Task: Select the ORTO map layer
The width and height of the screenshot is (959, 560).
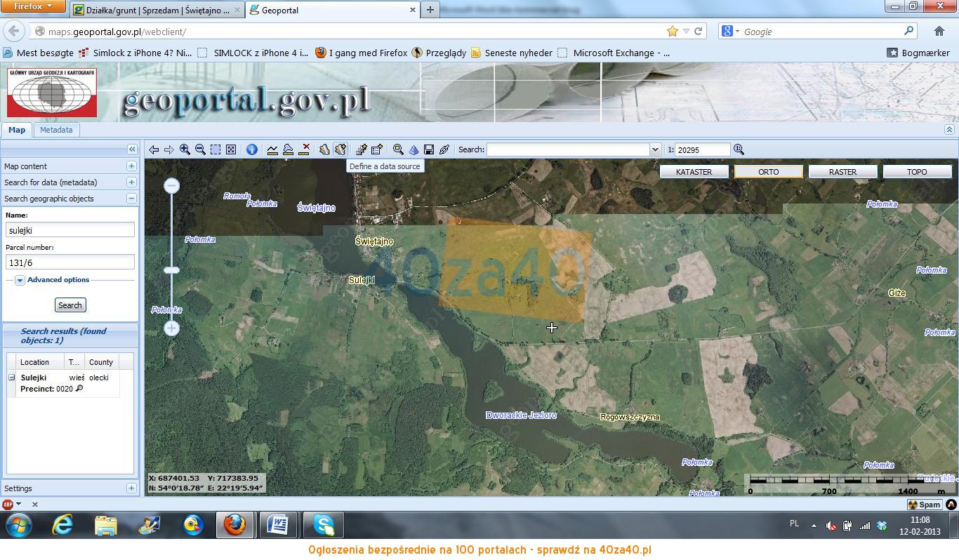Action: click(768, 172)
